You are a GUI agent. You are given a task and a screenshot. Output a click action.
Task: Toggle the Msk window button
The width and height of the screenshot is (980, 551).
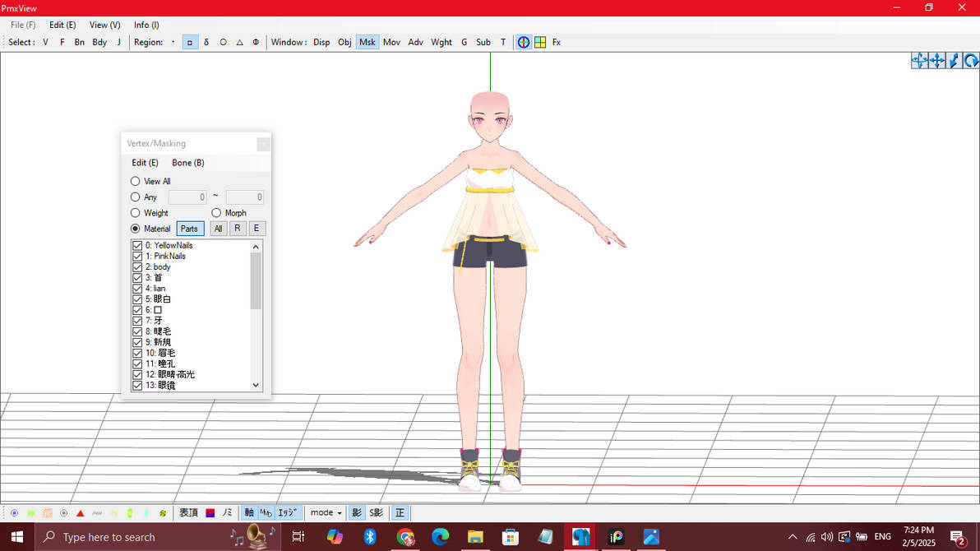pos(367,43)
